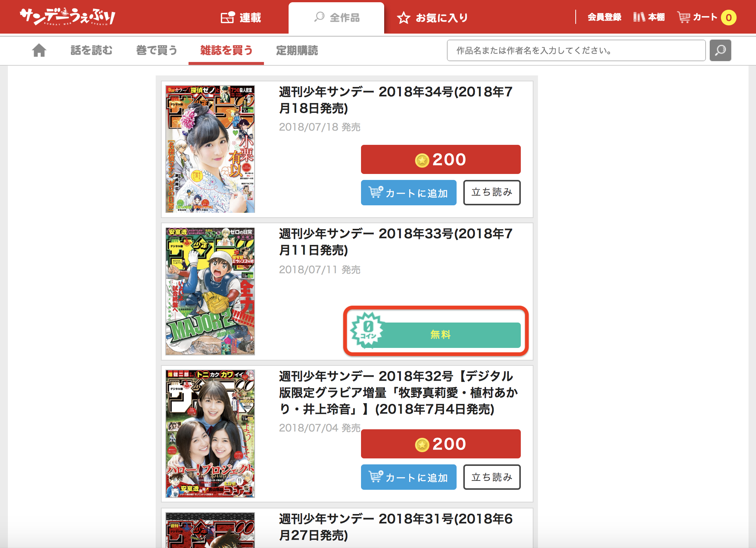
Task: Click the 0コイン badge on 33号
Action: 367,330
